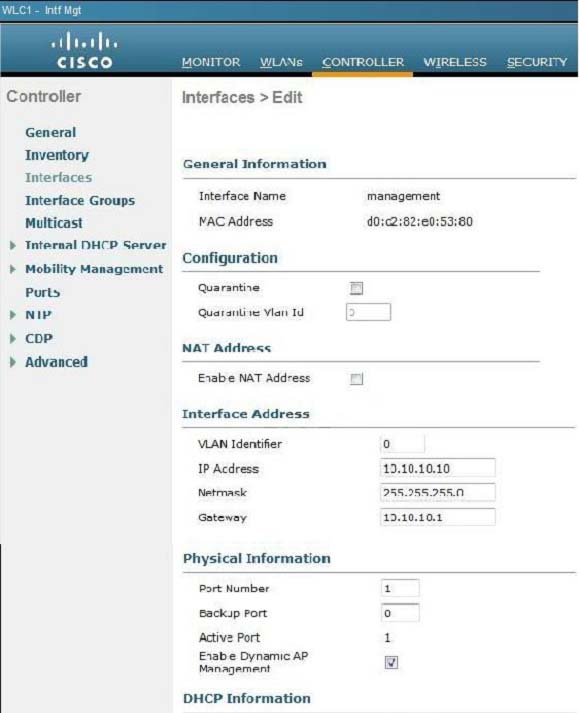Select the Gateway address field
Image resolution: width=579 pixels, height=713 pixels.
pos(438,517)
